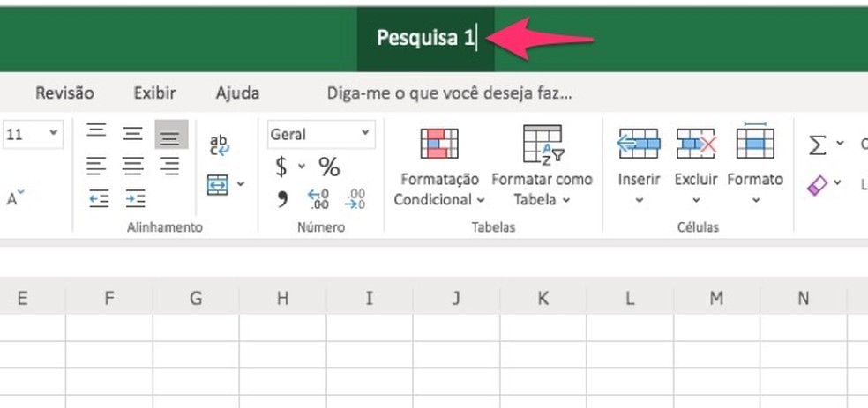868x408 pixels.
Task: Click the wrap text icon
Action: 220,145
